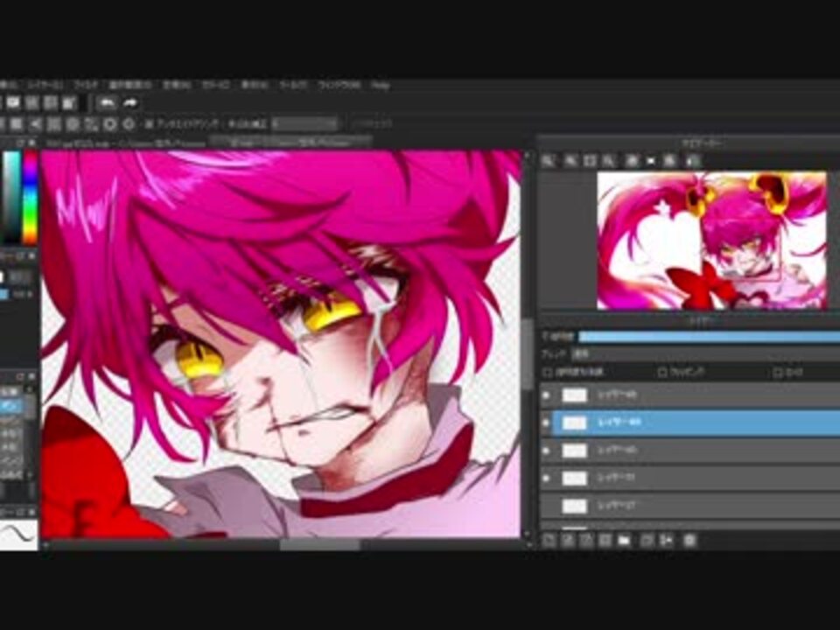This screenshot has height=630, width=840.
Task: Select the highlighted brush in the brush list
Action: 11,407
